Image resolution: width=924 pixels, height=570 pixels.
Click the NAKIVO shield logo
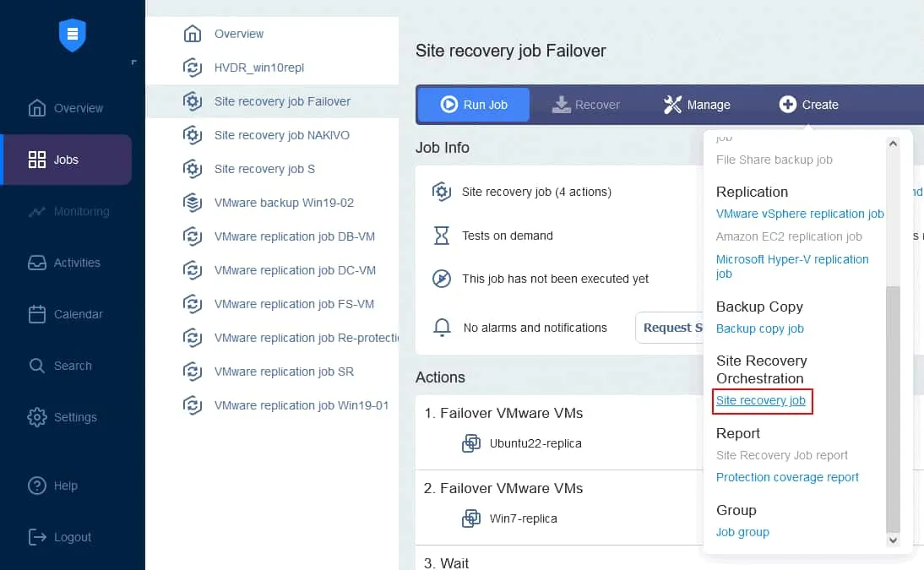[x=72, y=35]
